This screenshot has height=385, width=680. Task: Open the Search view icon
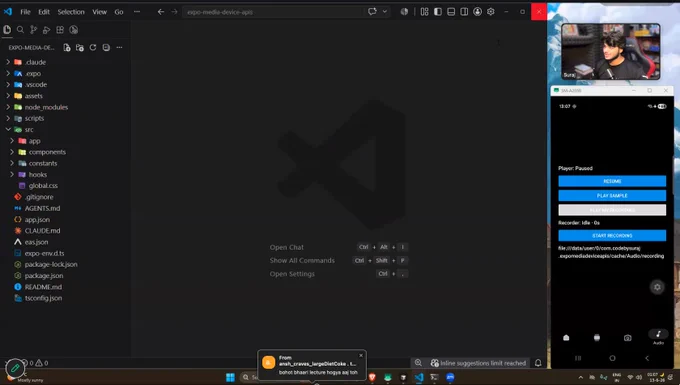coord(20,29)
